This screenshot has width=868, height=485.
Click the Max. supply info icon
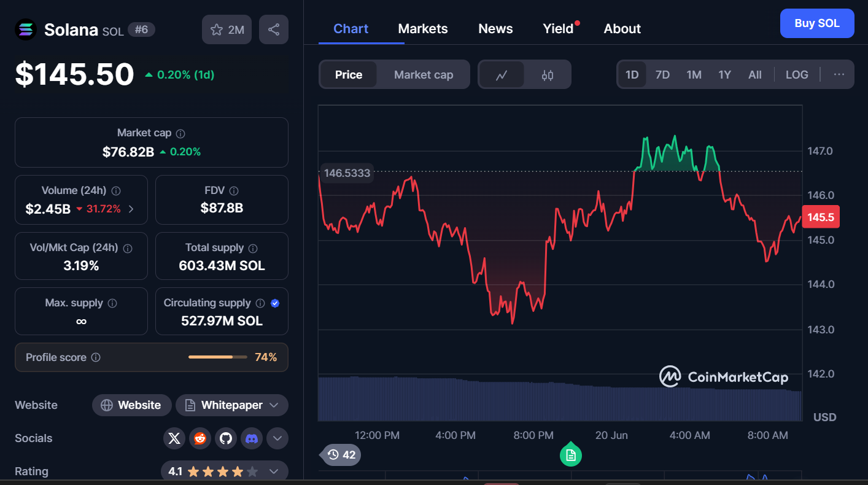pos(112,303)
